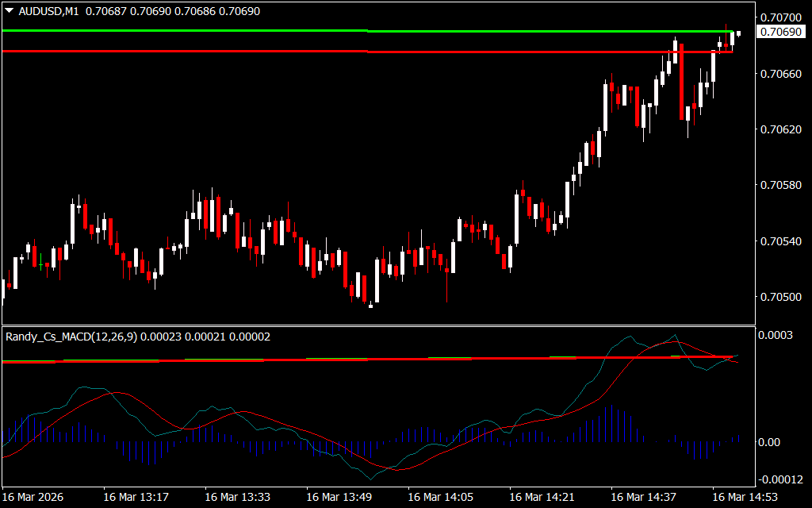Viewport: 812px width, 508px height.
Task: Click the 16 Mar 13:17 time axis label
Action: click(136, 497)
